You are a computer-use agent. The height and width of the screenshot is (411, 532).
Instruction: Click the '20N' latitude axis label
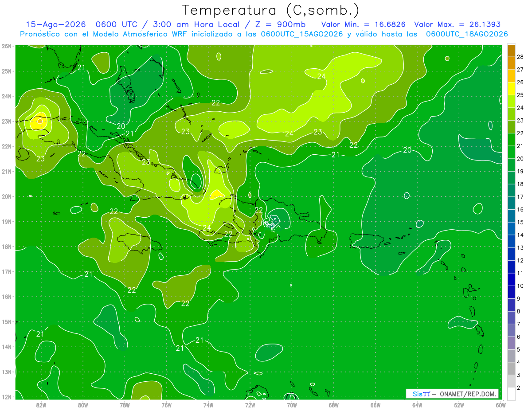[x=6, y=196]
